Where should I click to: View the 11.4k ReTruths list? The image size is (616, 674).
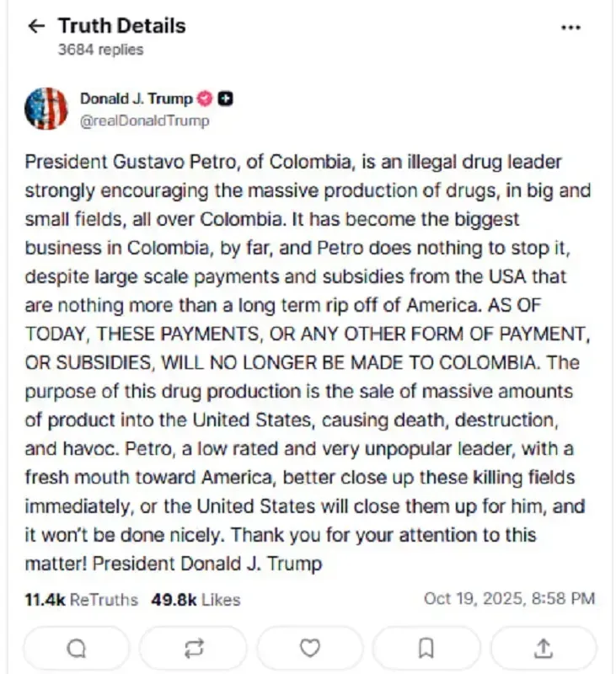[81, 599]
